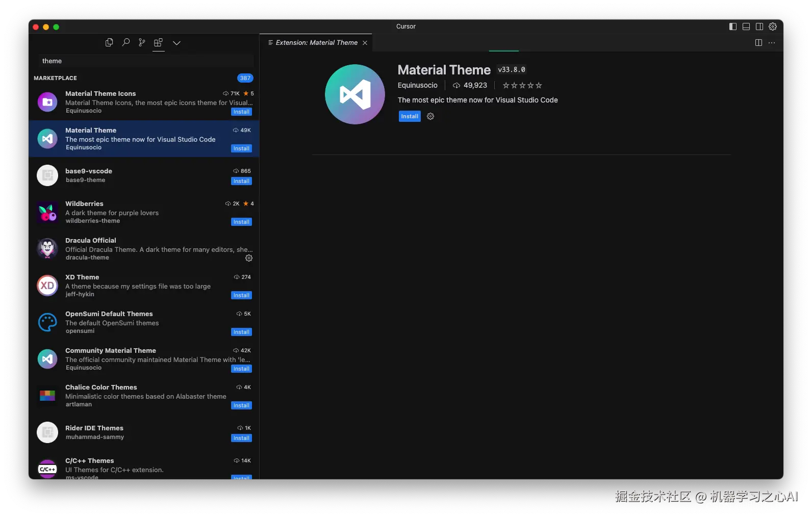Screen dimensions: 812x517
Task: Click the OpenSumi palette icon
Action: coord(47,322)
